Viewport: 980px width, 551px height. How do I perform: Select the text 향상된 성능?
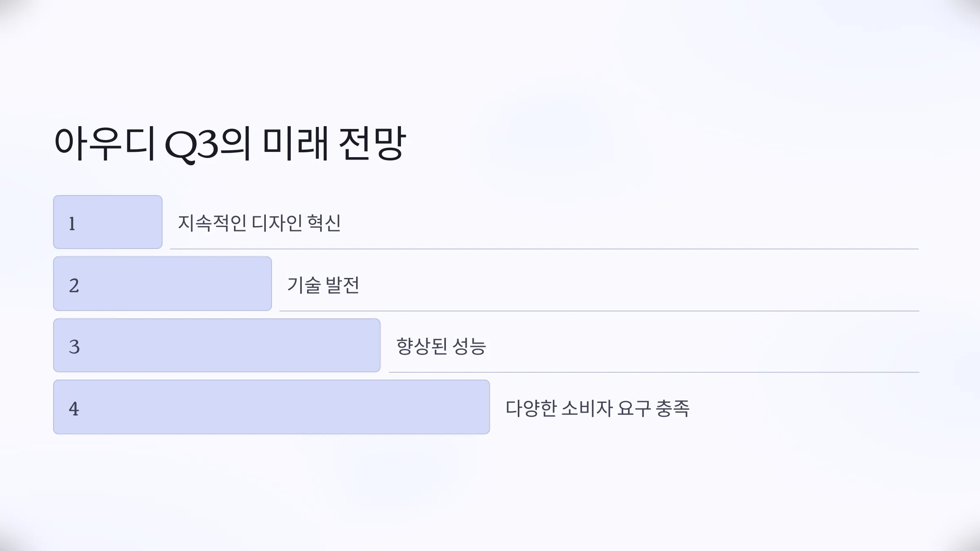441,346
